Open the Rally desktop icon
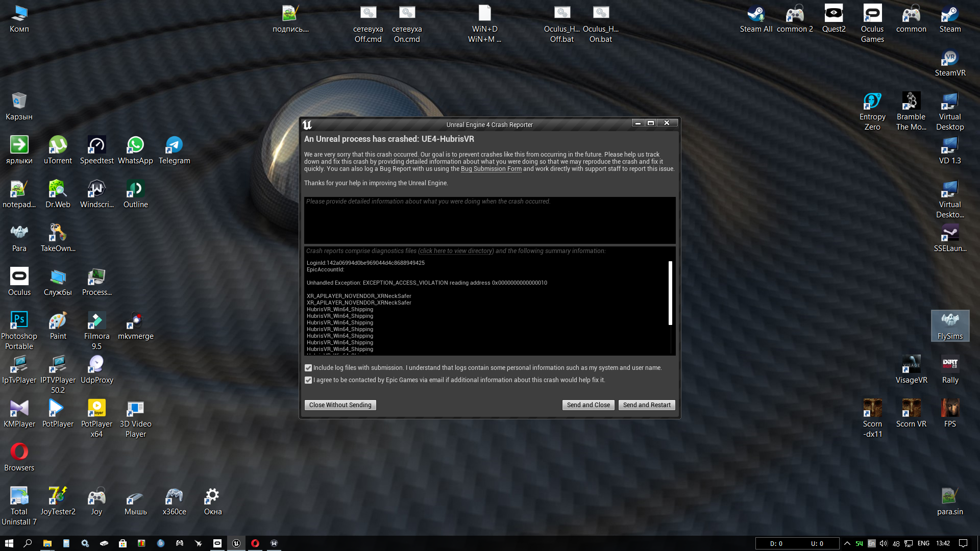Image resolution: width=980 pixels, height=551 pixels. pyautogui.click(x=950, y=369)
